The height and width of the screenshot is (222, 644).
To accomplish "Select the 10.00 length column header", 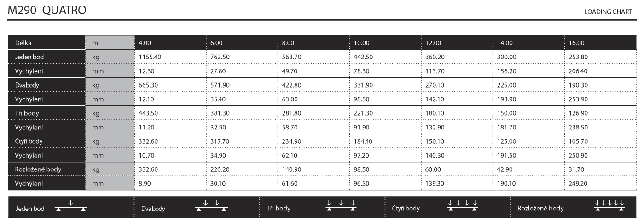I will tap(362, 42).
